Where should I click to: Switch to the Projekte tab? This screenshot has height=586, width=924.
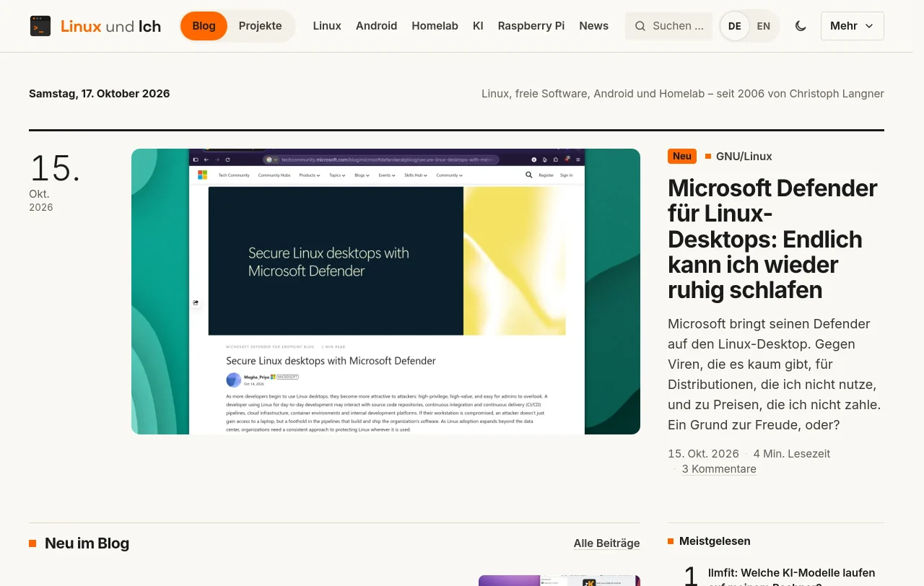261,26
